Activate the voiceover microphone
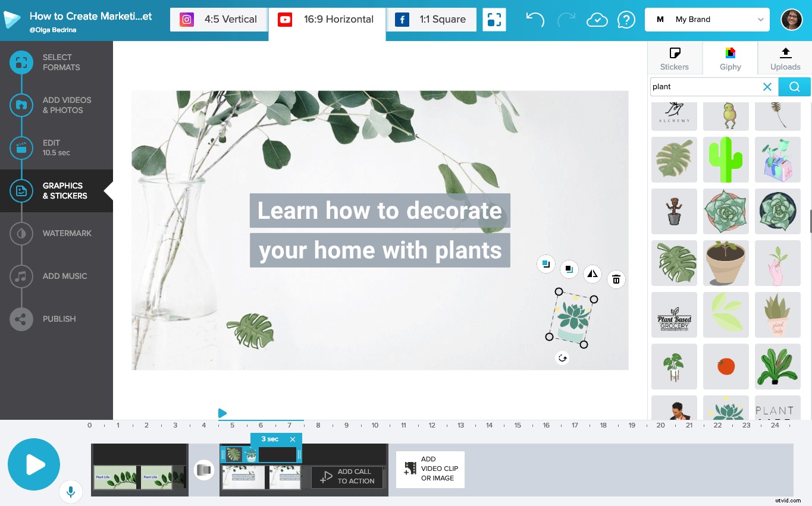 click(x=71, y=492)
